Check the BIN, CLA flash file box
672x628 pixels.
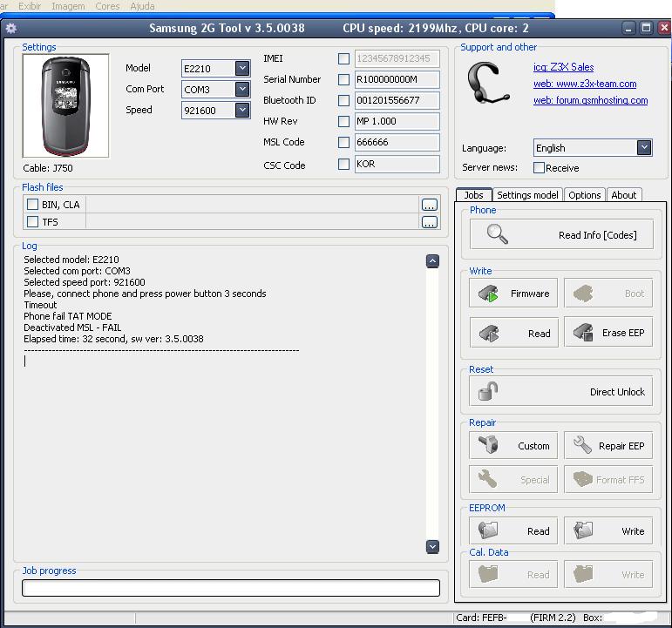(32, 205)
